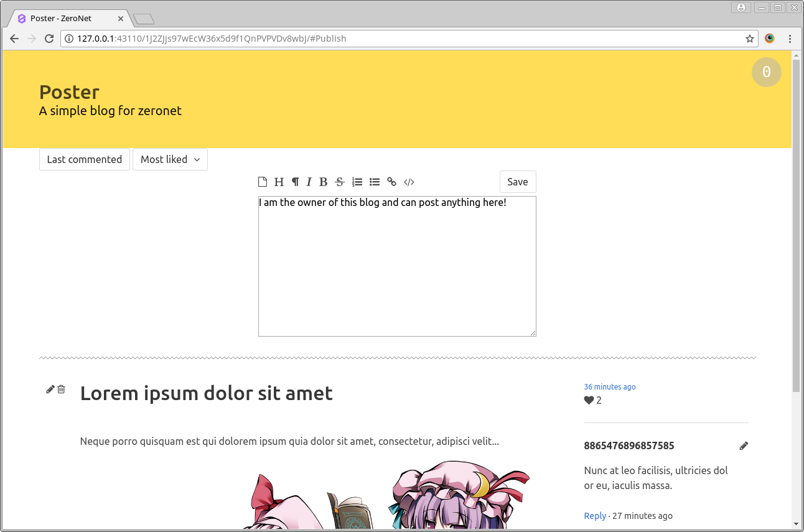Screen dimensions: 804x532
Task: Insert a new document with toolbar icon
Action: (x=263, y=182)
